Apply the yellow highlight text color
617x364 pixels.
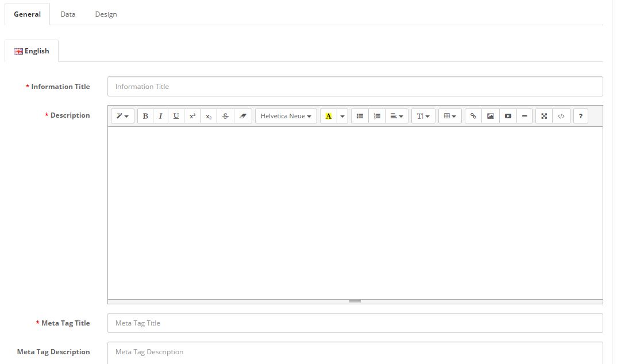tap(329, 116)
